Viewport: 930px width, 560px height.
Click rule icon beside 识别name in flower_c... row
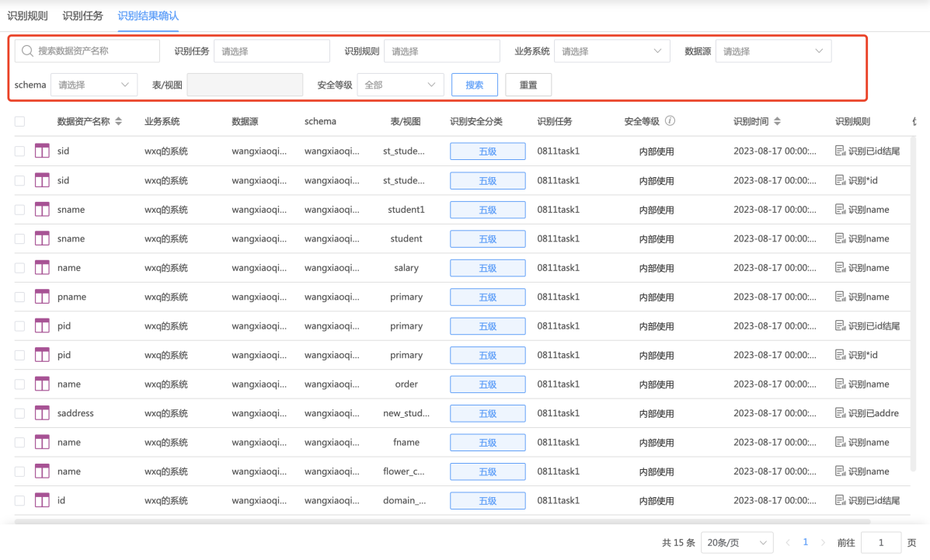point(840,471)
